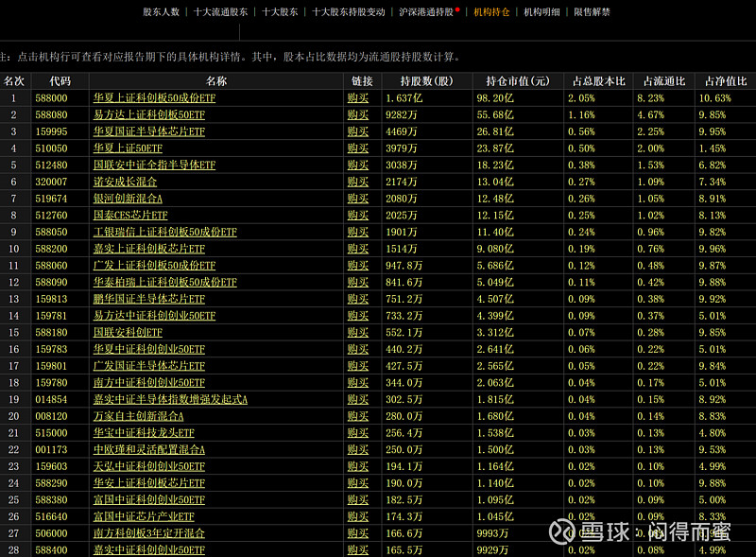This screenshot has height=557, width=756.
Task: Open the 股东人数 tab
Action: [x=161, y=12]
